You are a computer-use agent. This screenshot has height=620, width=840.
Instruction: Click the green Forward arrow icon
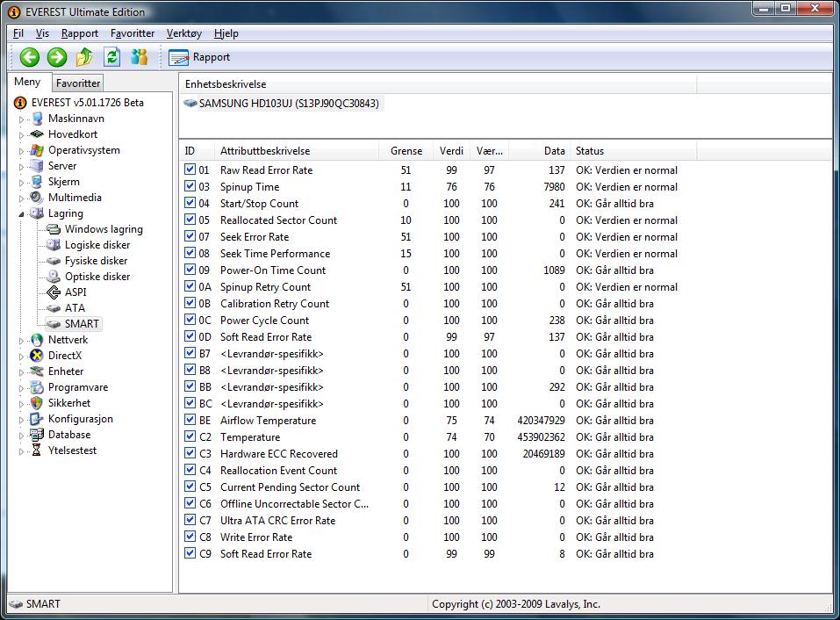[x=57, y=57]
